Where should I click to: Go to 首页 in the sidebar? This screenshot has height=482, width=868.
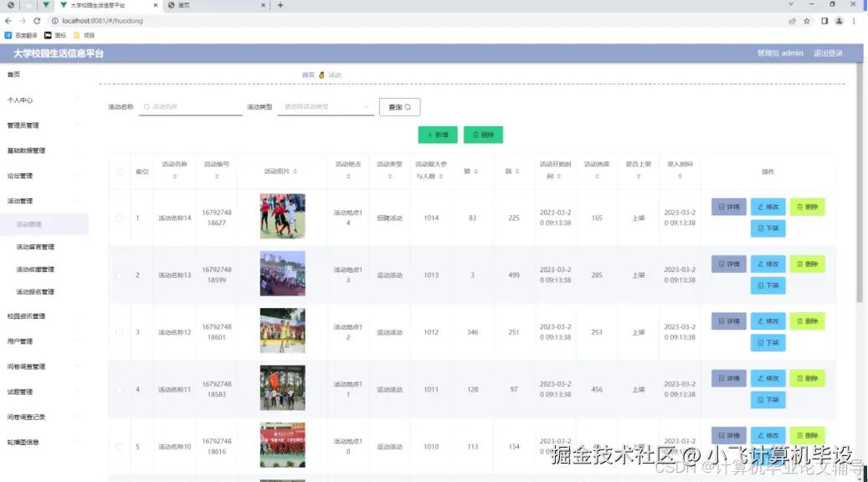click(14, 74)
